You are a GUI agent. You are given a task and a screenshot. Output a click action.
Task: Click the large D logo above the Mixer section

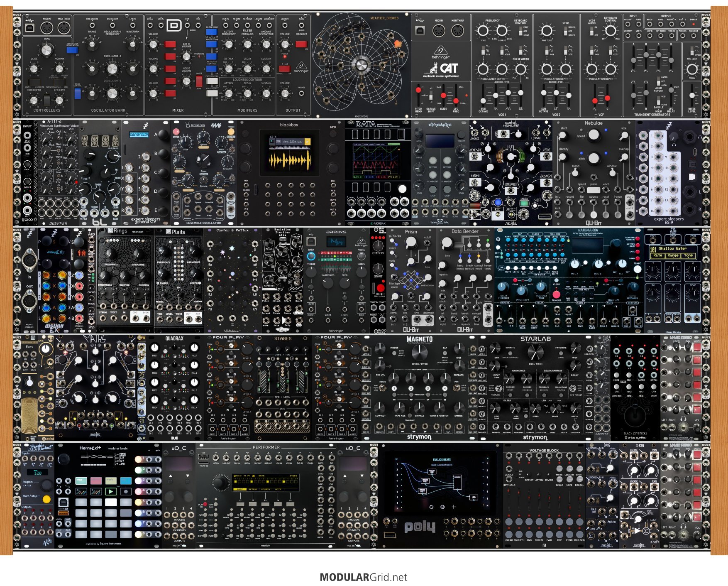(x=174, y=26)
